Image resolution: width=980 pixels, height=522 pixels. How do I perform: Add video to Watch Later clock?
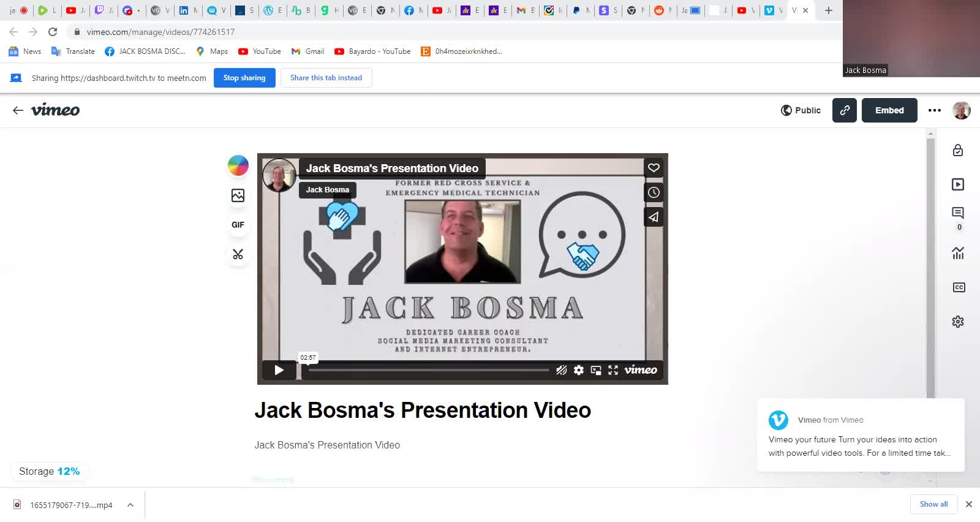coord(654,192)
